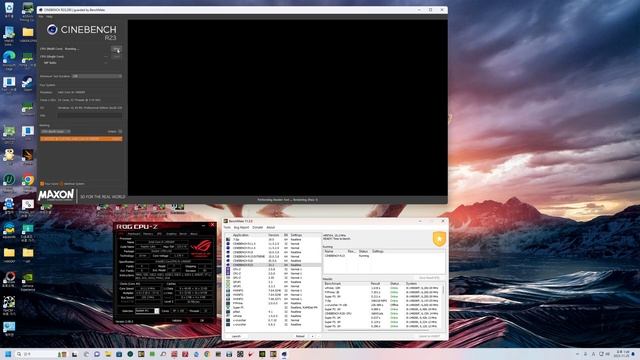The height and width of the screenshot is (360, 640).
Task: Select wPrime row icon in BenchMate list
Action: point(228,316)
